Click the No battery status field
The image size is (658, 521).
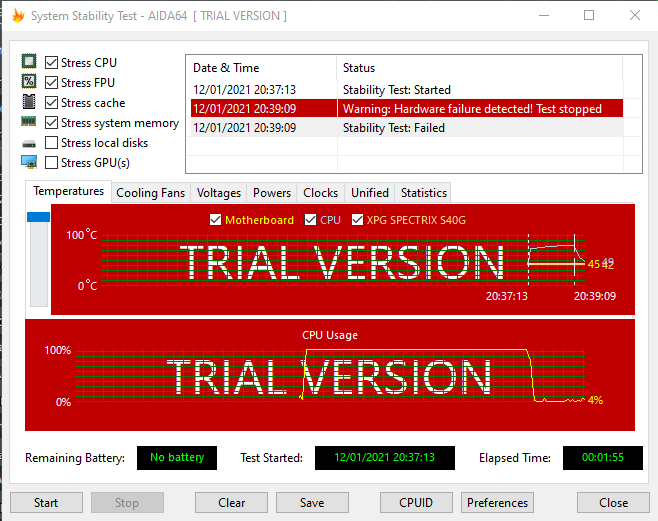click(177, 457)
